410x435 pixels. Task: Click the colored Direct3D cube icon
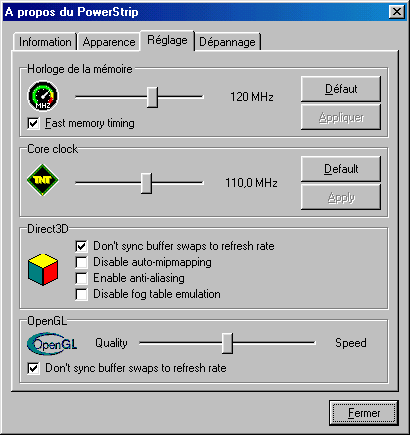43,270
